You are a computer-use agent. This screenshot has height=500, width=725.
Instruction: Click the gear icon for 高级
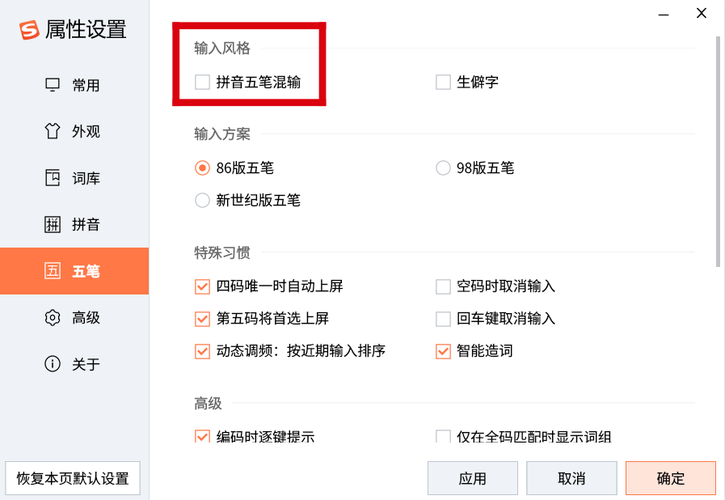coord(52,318)
